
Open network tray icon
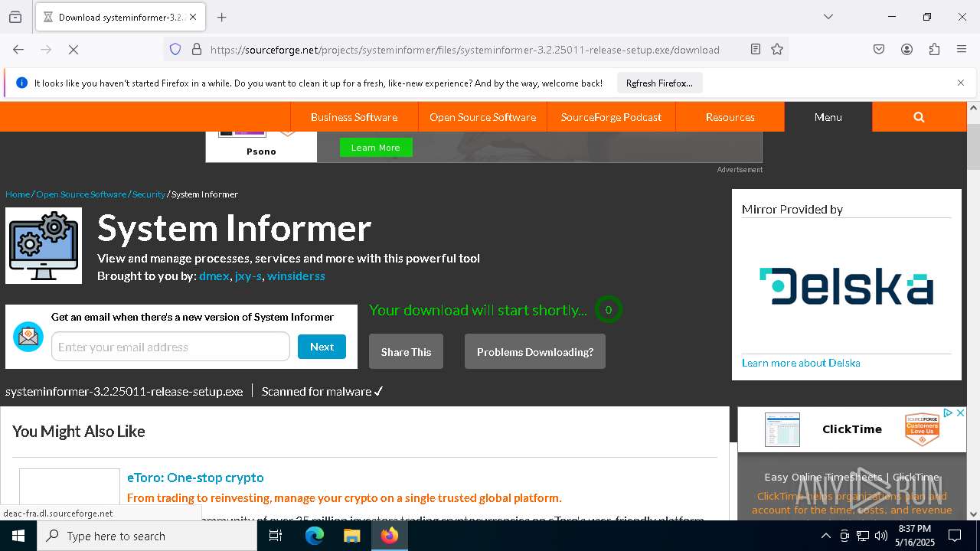pyautogui.click(x=863, y=536)
